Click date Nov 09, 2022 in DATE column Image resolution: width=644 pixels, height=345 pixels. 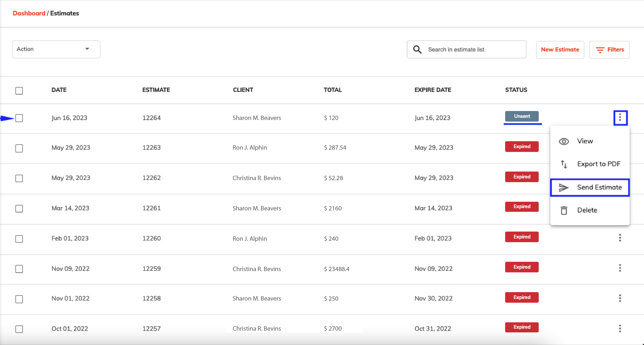pyautogui.click(x=70, y=269)
